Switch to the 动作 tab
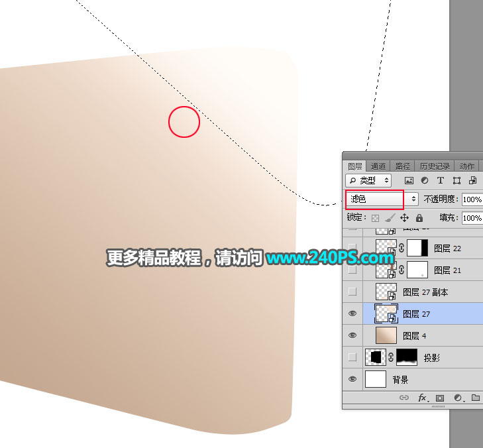The image size is (483, 448). (x=466, y=166)
